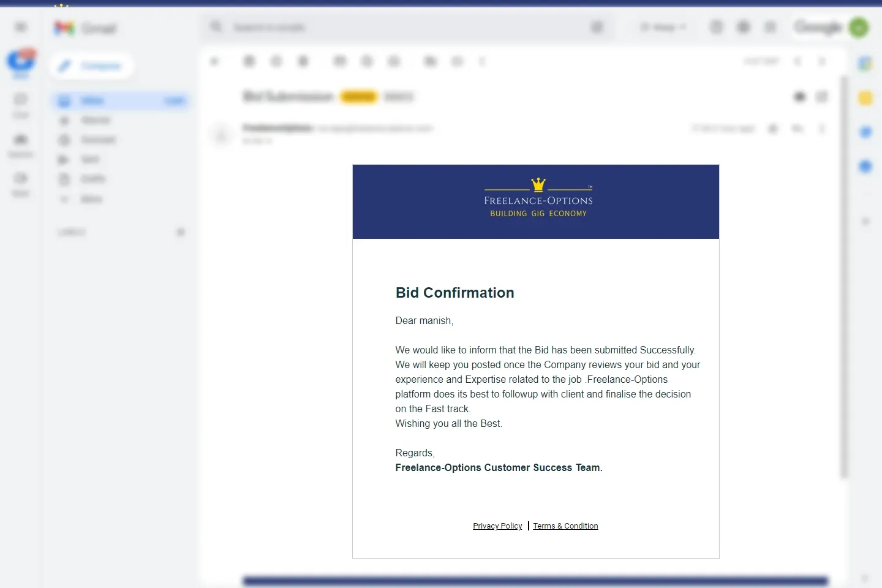This screenshot has height=588, width=882.
Task: Print the email using printer icon
Action: 799,97
